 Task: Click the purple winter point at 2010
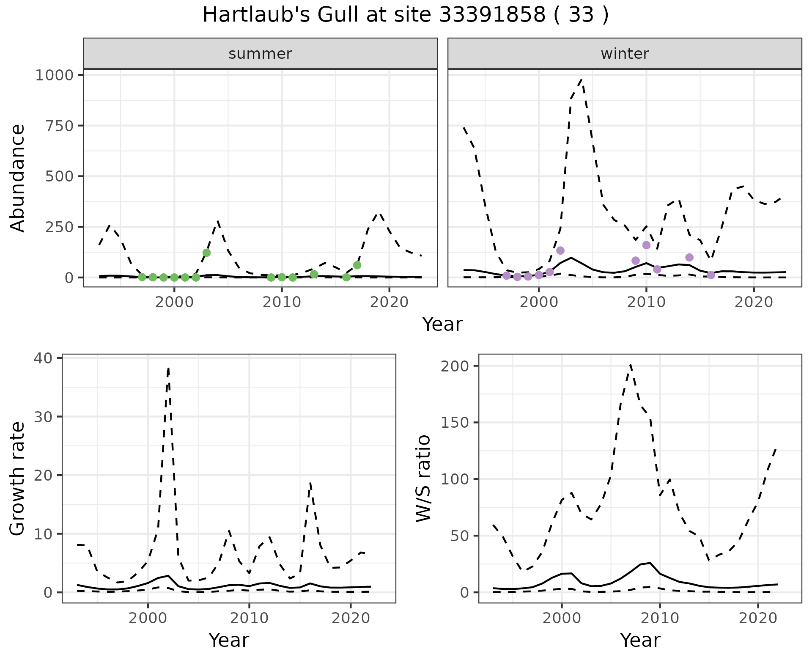click(x=646, y=245)
